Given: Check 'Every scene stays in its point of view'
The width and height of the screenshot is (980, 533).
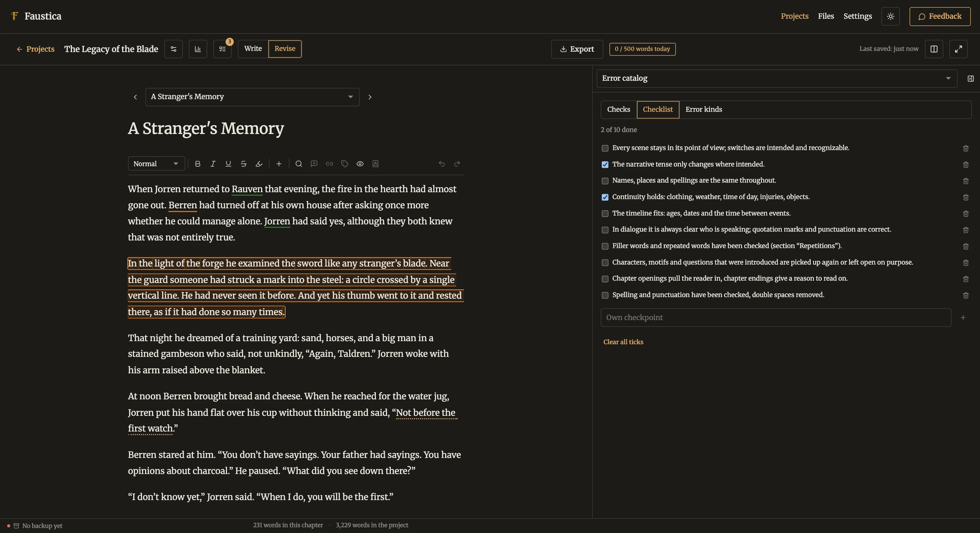Looking at the screenshot, I should (605, 148).
